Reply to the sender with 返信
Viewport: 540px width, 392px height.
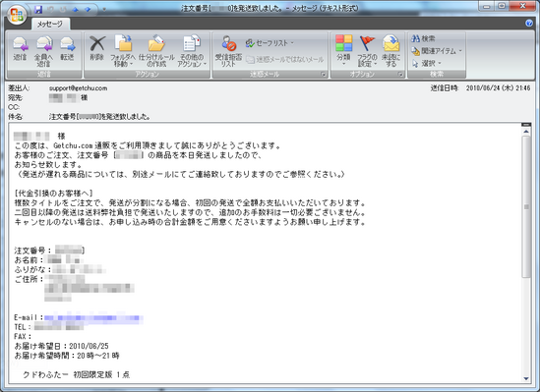[20, 49]
